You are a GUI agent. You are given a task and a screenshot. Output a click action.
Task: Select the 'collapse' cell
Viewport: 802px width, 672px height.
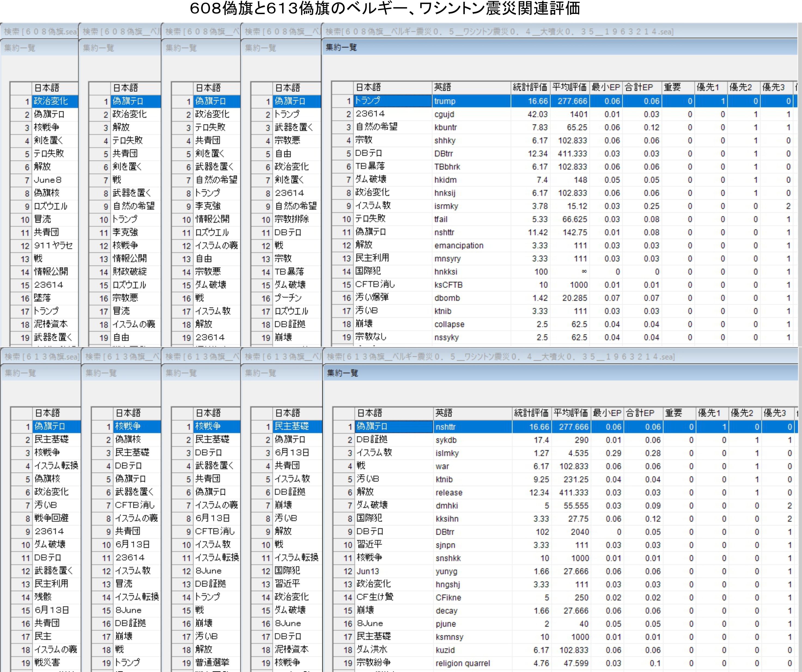pos(471,324)
